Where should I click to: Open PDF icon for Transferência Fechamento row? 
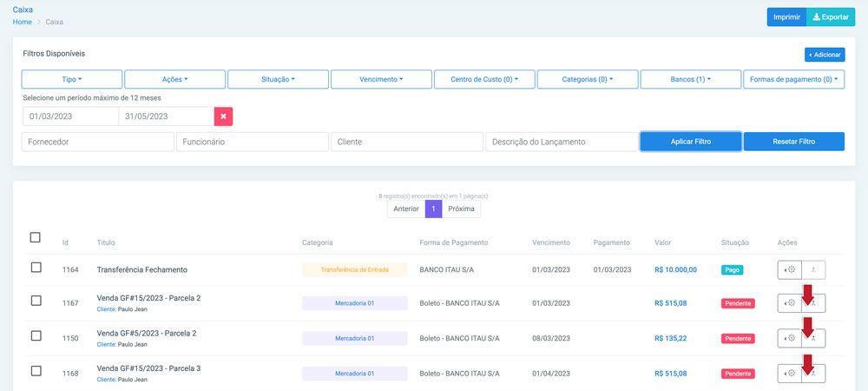click(814, 269)
